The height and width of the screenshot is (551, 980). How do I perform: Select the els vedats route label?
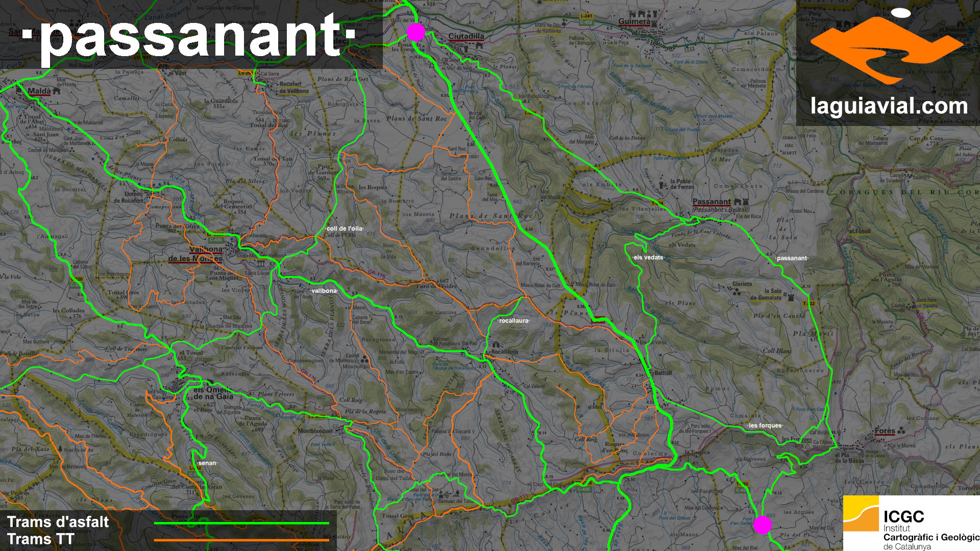click(648, 258)
